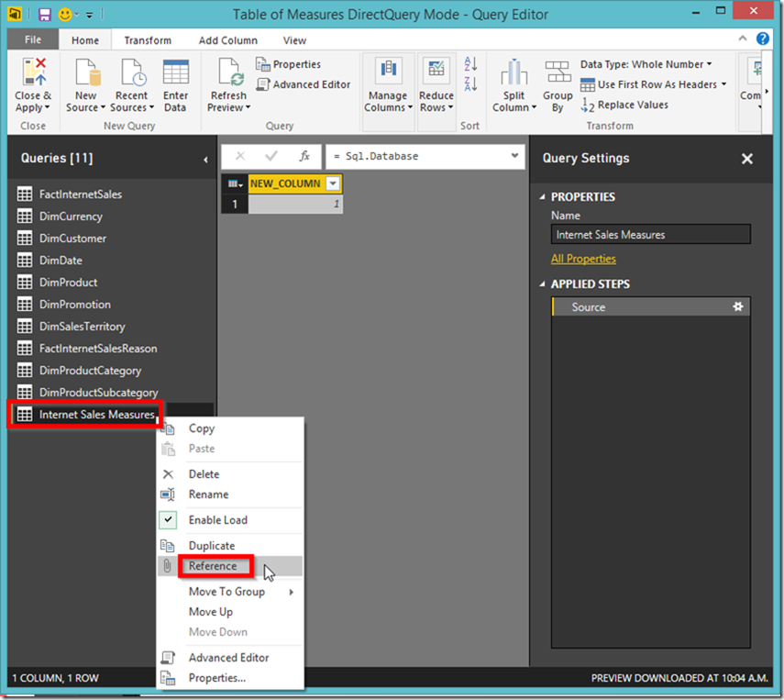Sort ascending with the A-Z icon
Viewport: 784px width, 700px height.
tap(470, 63)
